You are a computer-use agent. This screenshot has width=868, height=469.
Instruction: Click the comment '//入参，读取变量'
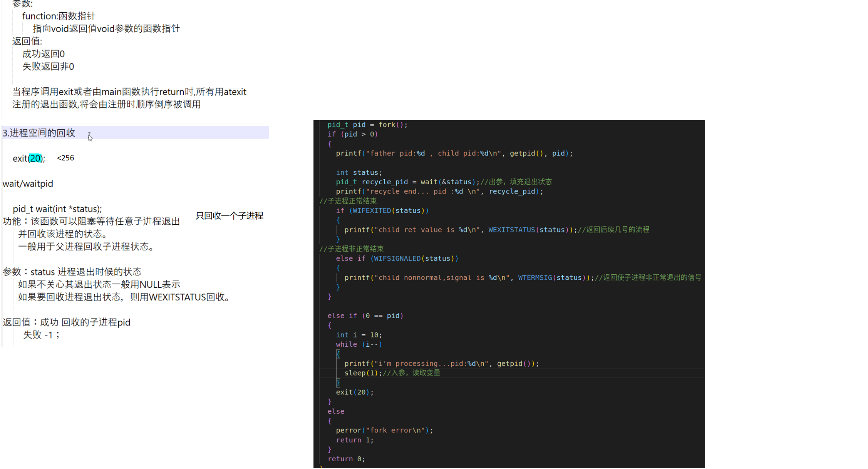coord(411,373)
